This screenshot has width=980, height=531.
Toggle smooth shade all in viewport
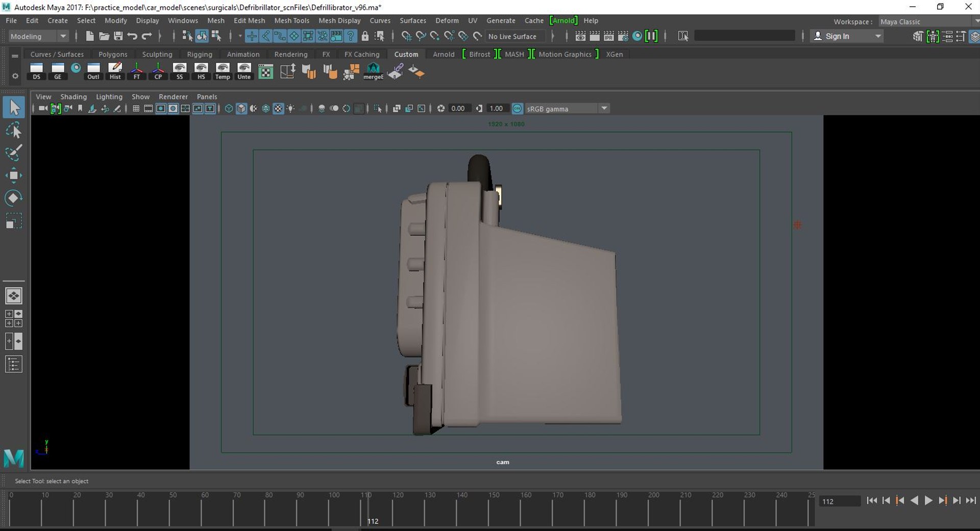click(241, 109)
